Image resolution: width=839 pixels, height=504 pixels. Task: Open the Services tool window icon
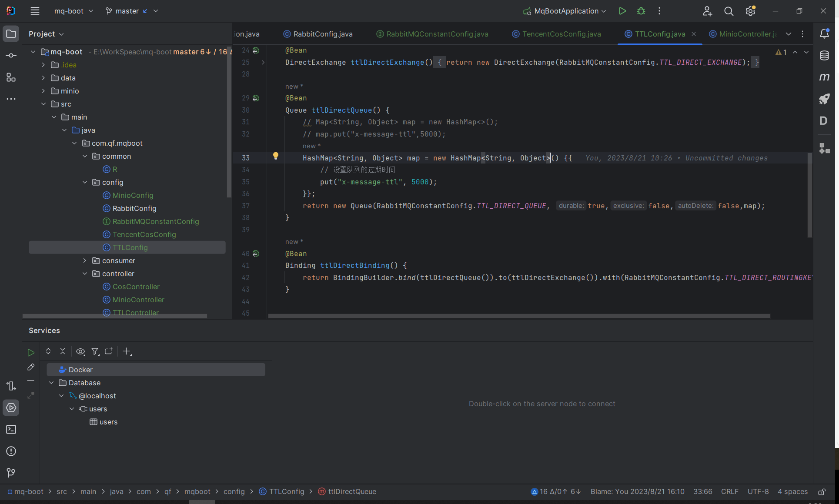(x=11, y=408)
